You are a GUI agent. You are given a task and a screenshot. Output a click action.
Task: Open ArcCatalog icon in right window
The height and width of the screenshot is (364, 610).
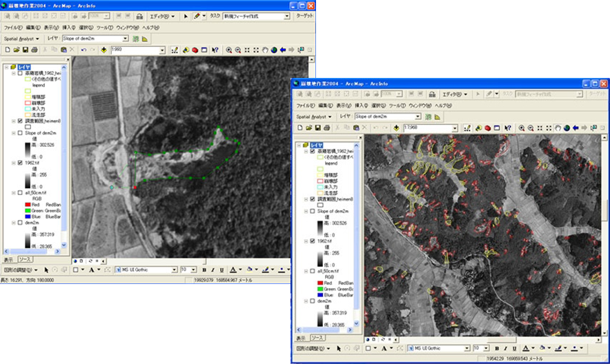point(478,128)
